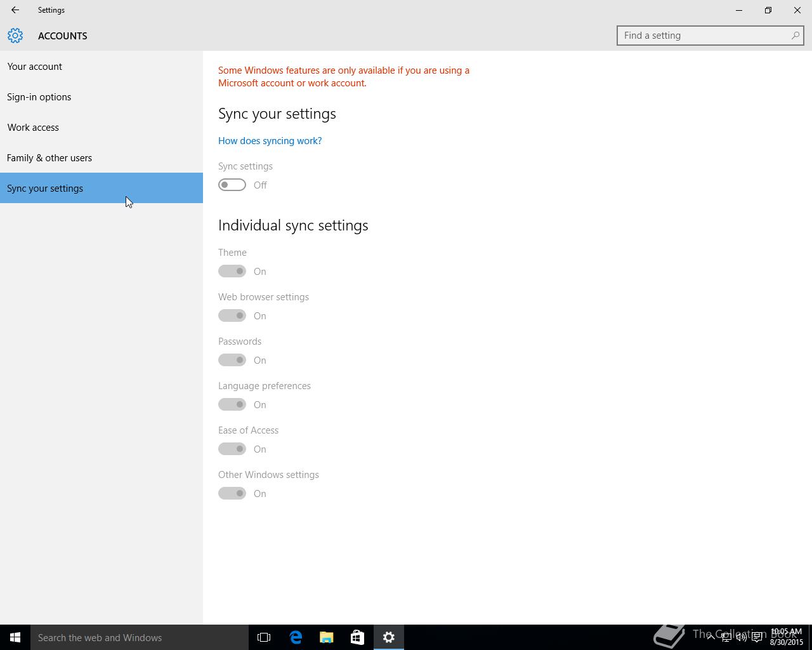The width and height of the screenshot is (812, 650).
Task: Toggle the Language preferences switch
Action: [x=232, y=404]
